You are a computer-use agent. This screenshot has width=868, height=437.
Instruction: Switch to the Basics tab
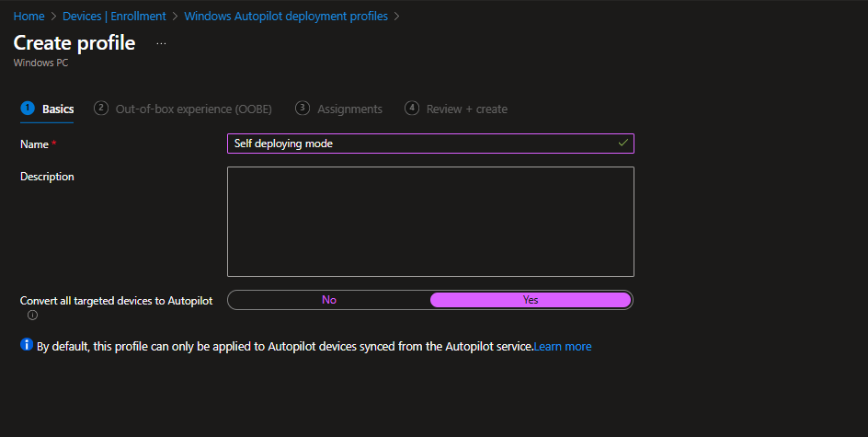tap(58, 109)
